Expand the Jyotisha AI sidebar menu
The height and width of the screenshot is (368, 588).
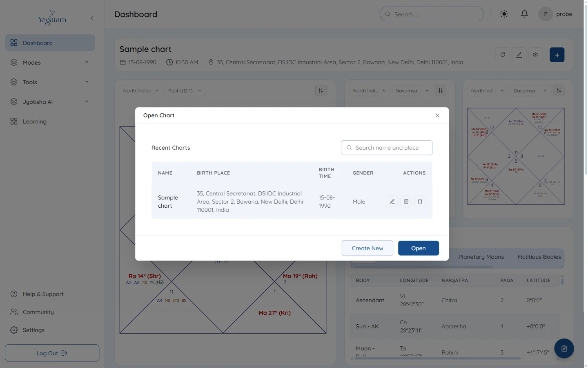click(x=50, y=102)
